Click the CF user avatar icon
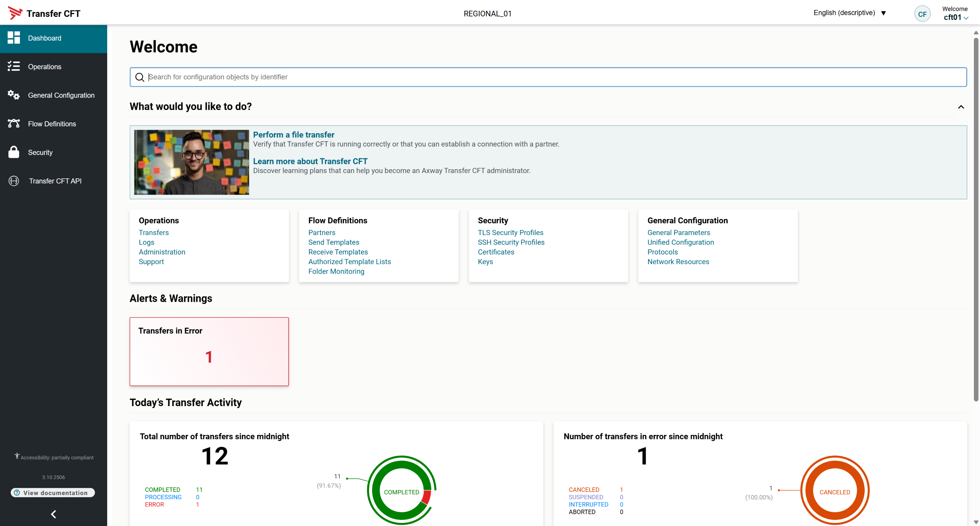980x526 pixels. tap(922, 14)
